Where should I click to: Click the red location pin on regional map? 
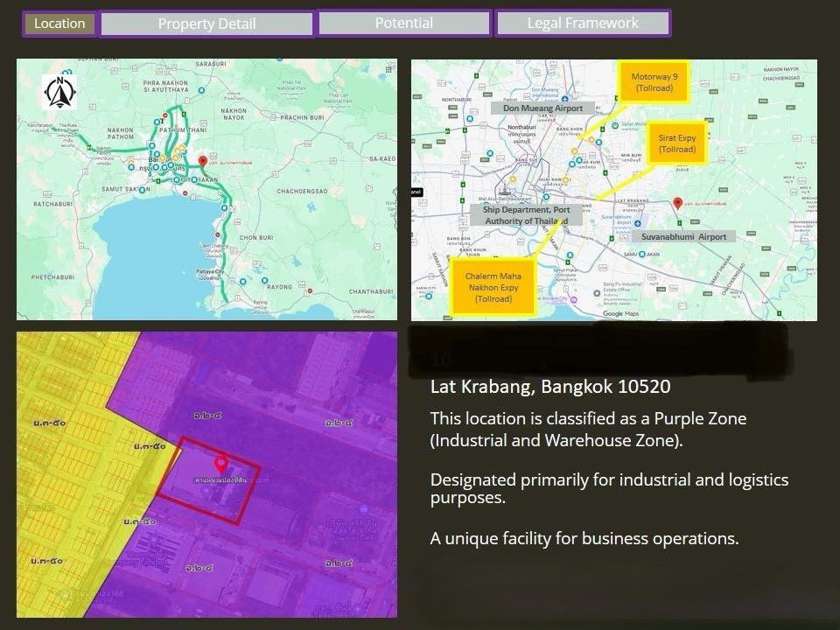(203, 161)
